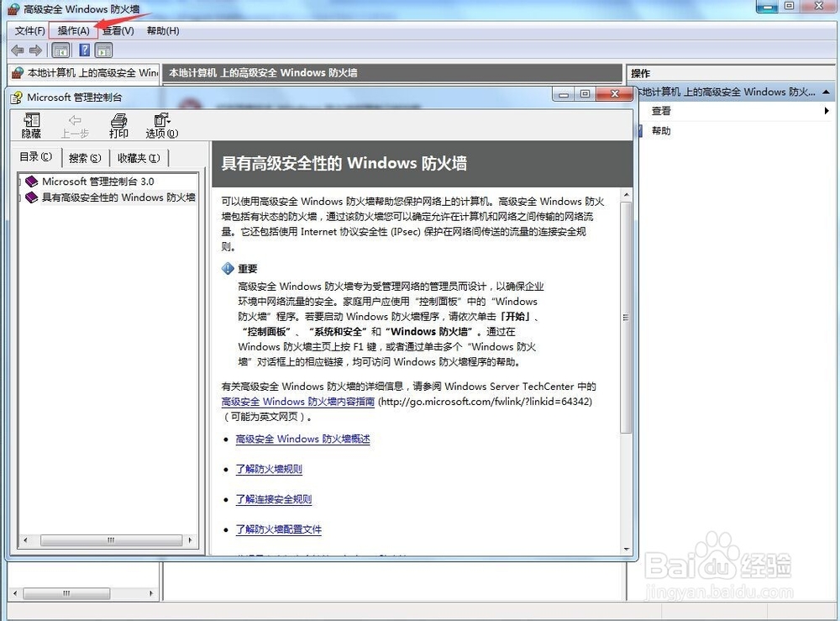This screenshot has height=621, width=840.
Task: Click the forward arrow in firewall toolbar
Action: (36, 50)
